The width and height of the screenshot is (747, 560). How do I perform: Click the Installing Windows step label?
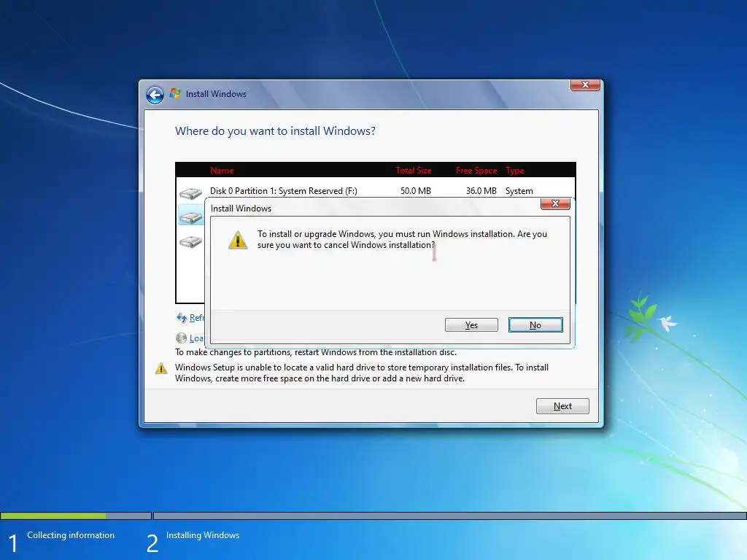[203, 535]
